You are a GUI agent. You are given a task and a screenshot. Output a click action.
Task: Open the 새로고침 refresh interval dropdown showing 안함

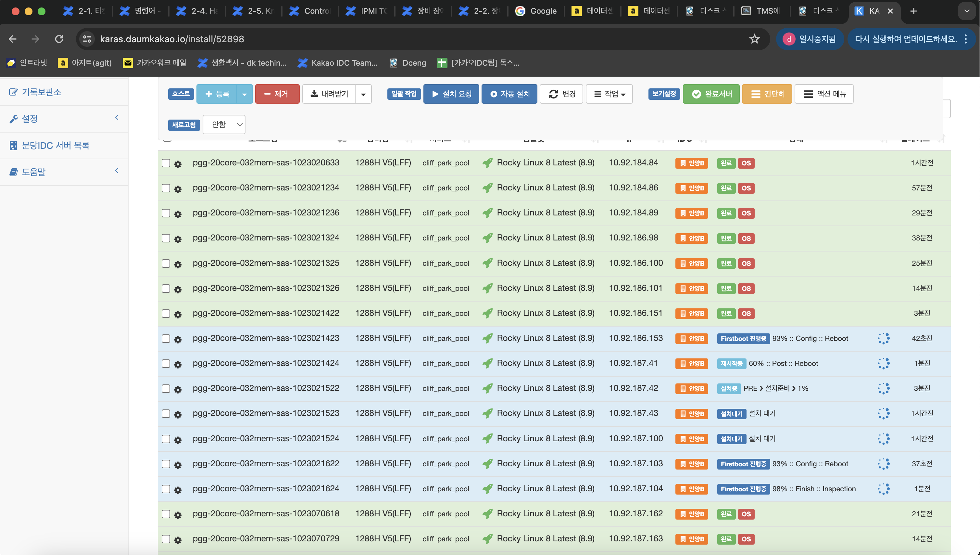point(224,124)
